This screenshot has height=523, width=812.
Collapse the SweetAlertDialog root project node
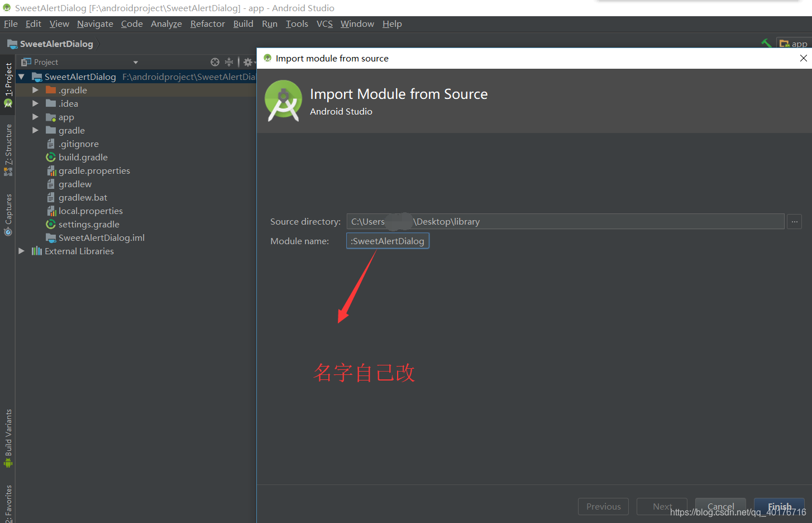point(22,77)
